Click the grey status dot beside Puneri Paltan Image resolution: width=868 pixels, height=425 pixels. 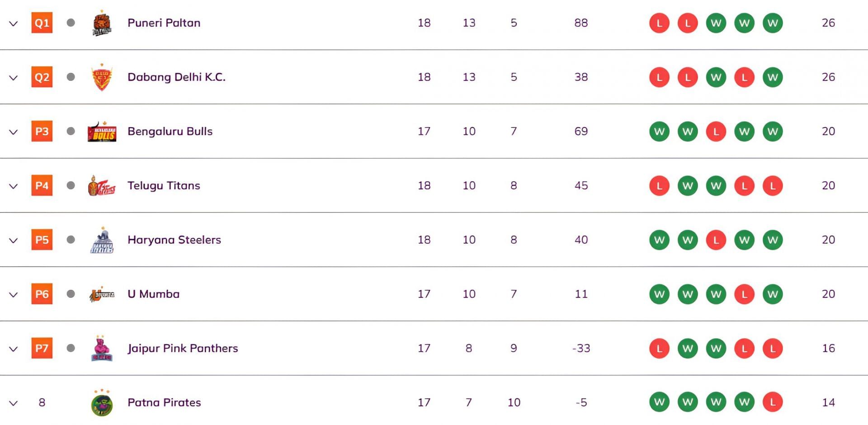tap(71, 23)
